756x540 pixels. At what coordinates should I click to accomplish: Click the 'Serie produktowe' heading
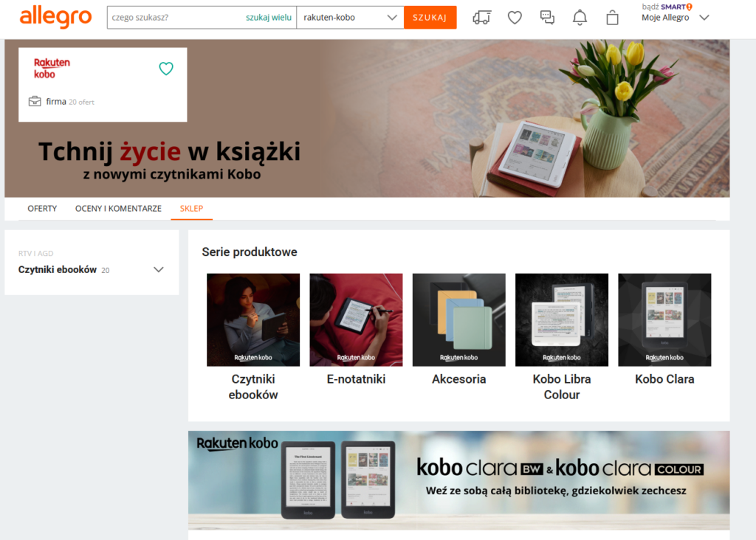tap(250, 252)
